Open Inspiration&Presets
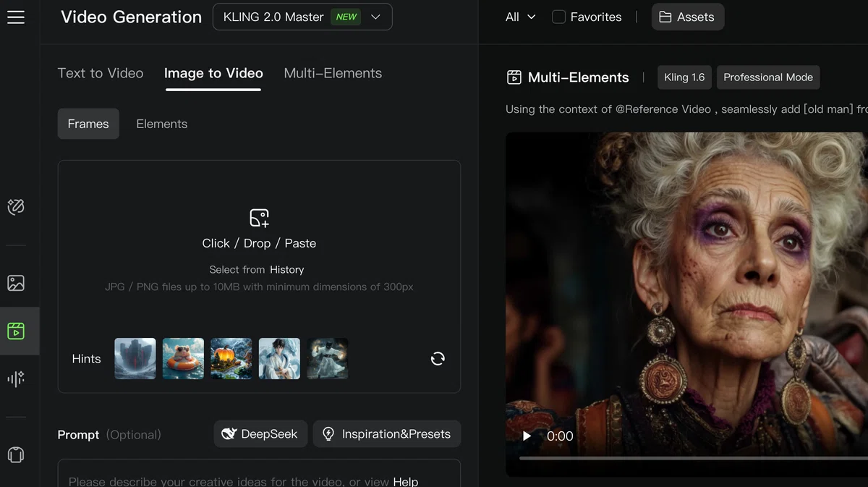Image resolution: width=868 pixels, height=487 pixels. 387,434
